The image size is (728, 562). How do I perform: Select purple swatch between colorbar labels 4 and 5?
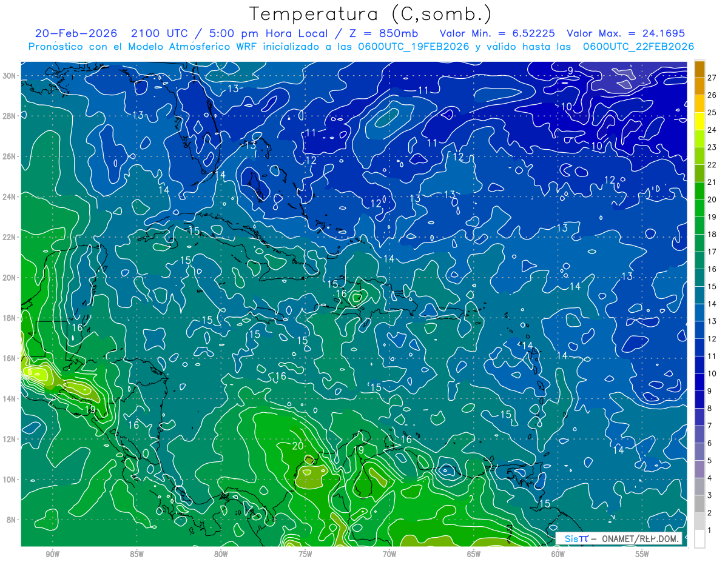[x=699, y=469]
